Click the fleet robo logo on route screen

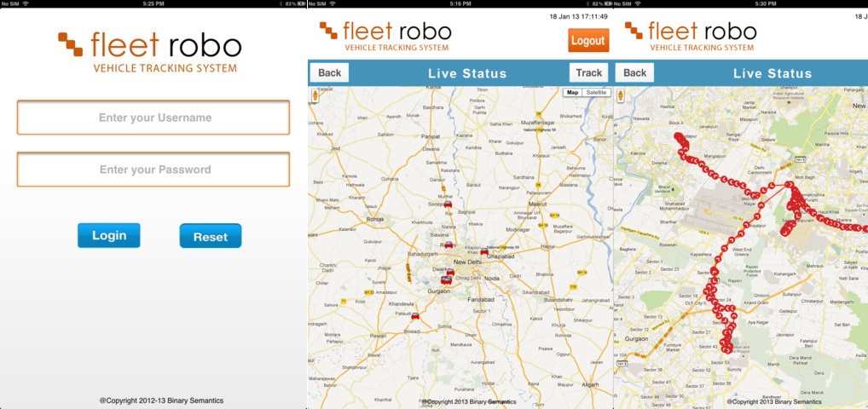point(691,36)
